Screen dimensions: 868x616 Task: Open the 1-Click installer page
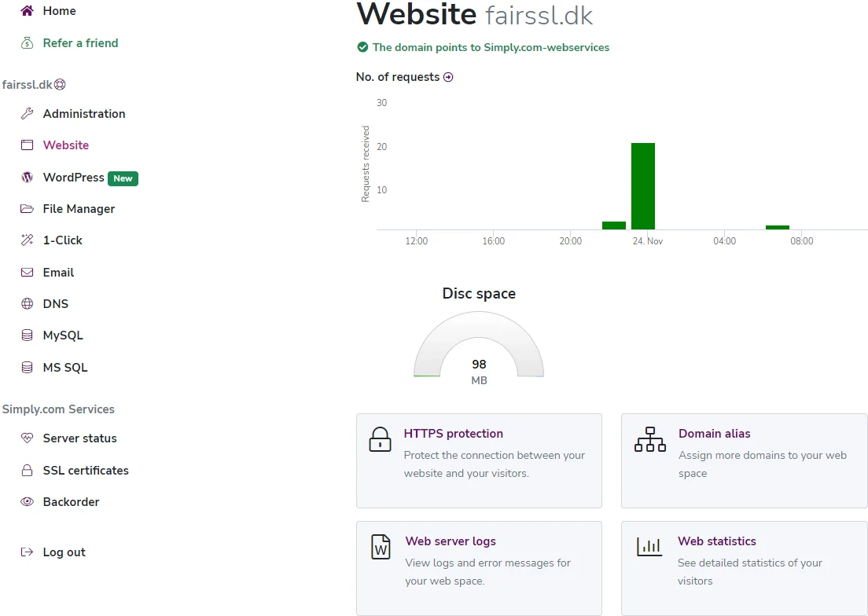(63, 240)
